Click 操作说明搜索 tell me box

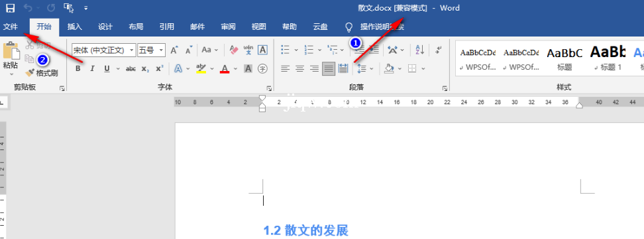pos(382,27)
